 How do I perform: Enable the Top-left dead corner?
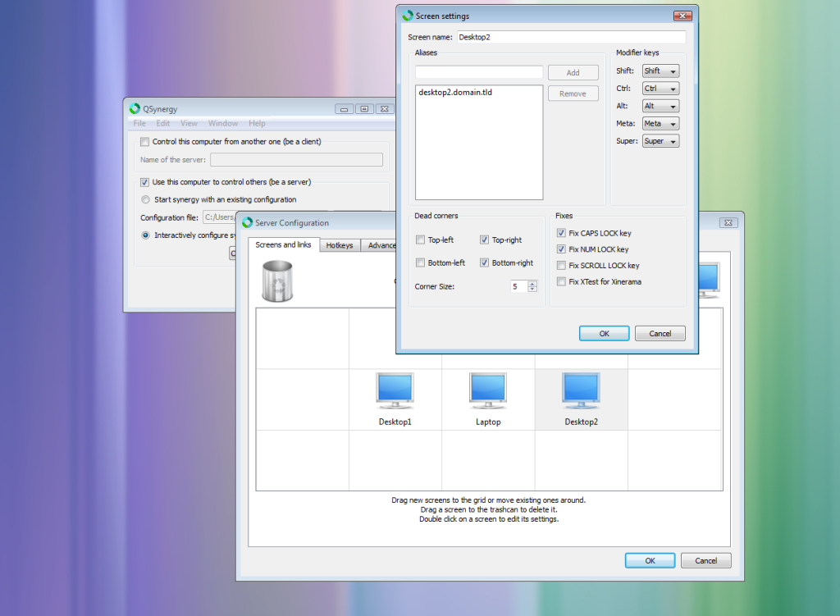(421, 240)
